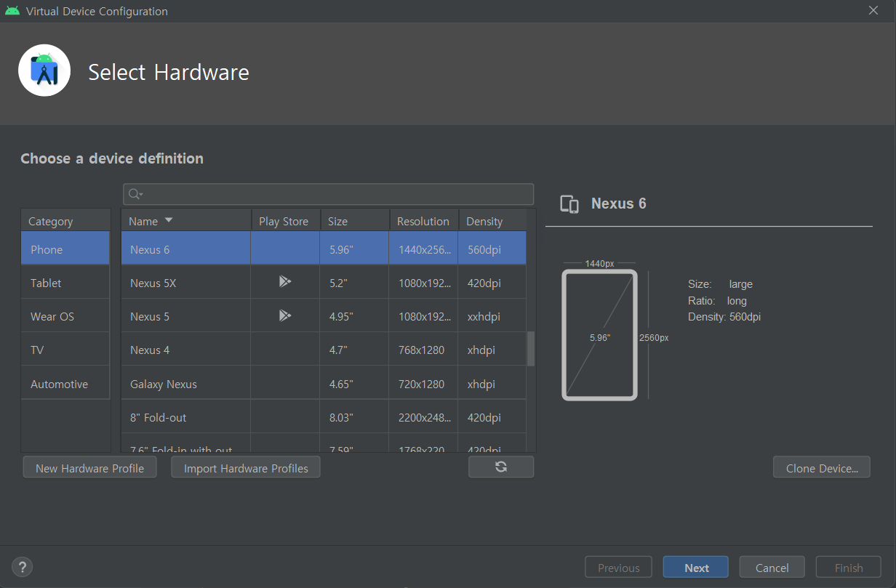Click the Density column header

pos(492,221)
